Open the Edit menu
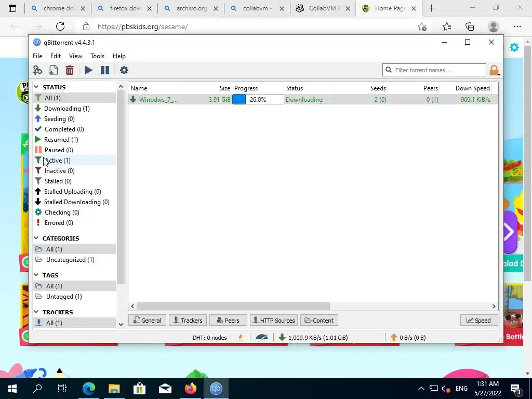This screenshot has width=532, height=399. coord(56,56)
